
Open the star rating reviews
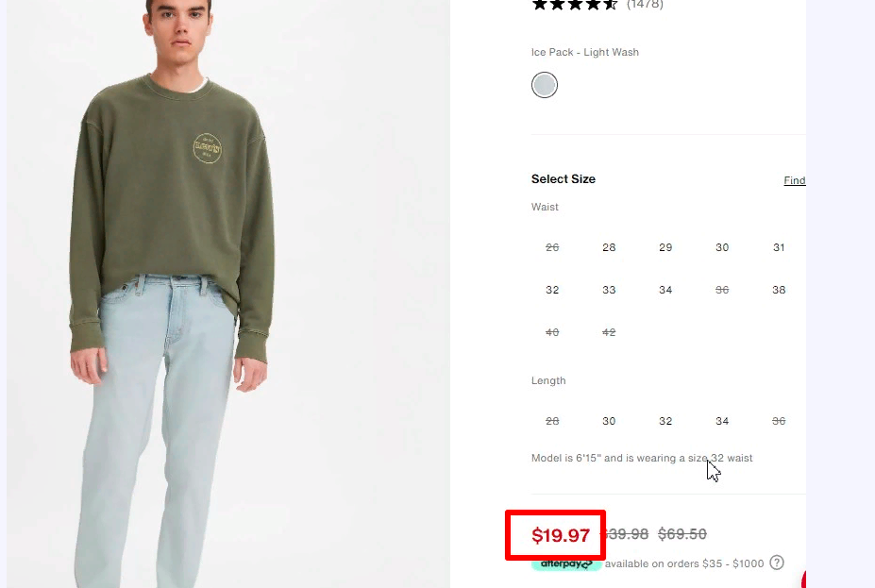coord(575,5)
